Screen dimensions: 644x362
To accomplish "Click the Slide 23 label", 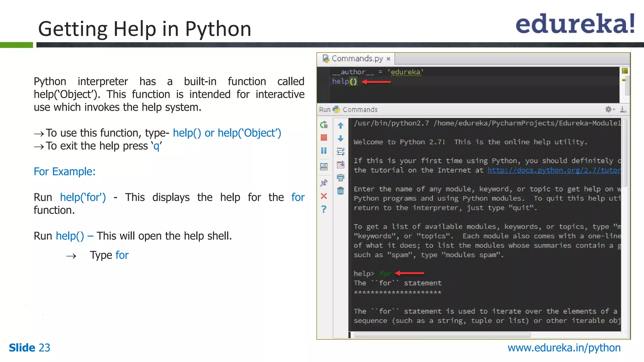I will [30, 348].
